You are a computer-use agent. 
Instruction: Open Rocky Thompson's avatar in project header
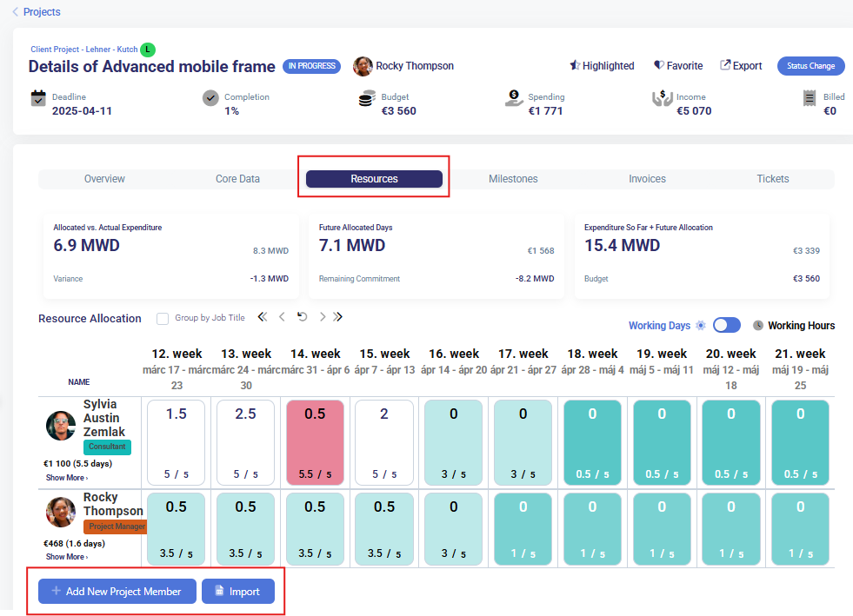363,66
